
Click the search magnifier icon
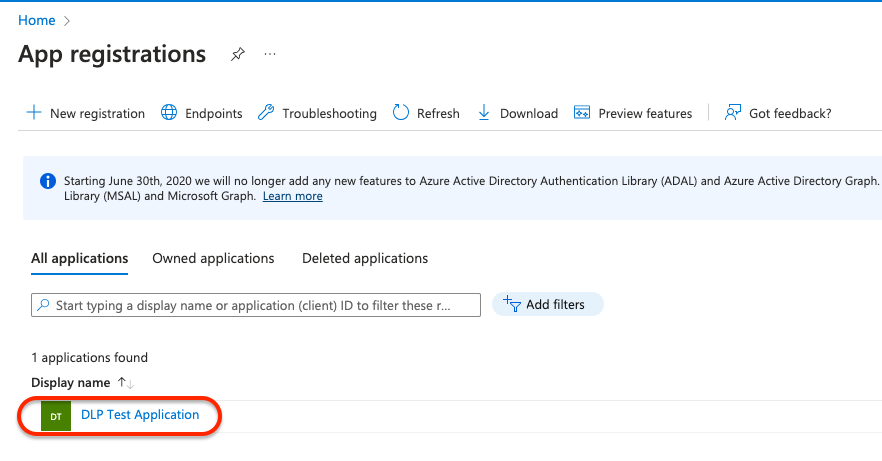pyautogui.click(x=43, y=305)
